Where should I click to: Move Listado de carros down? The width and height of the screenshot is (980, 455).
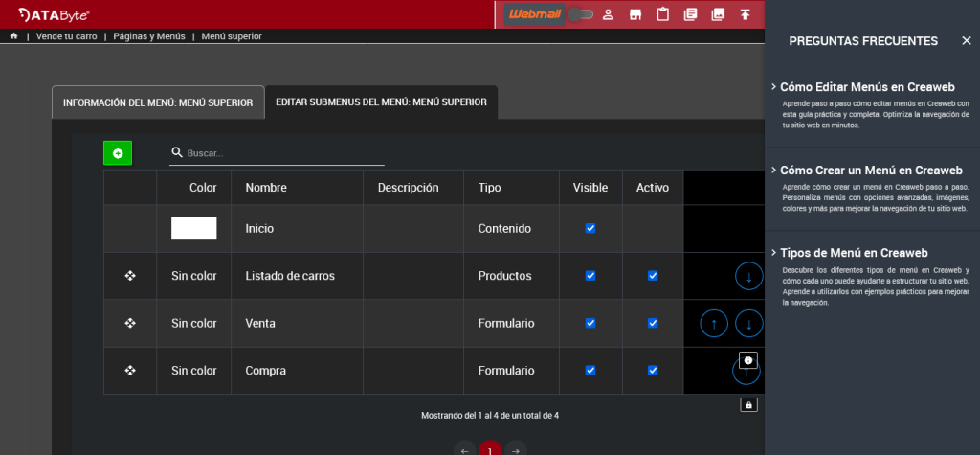[x=748, y=276]
